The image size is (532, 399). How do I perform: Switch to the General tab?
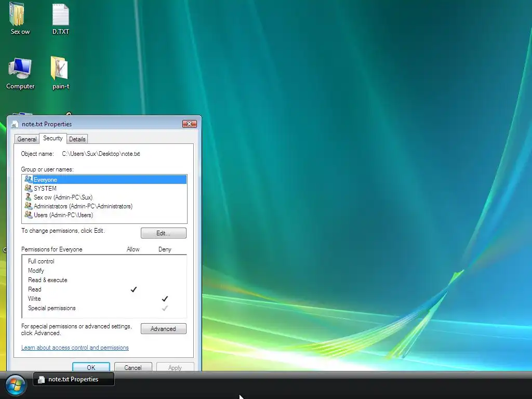tap(27, 139)
